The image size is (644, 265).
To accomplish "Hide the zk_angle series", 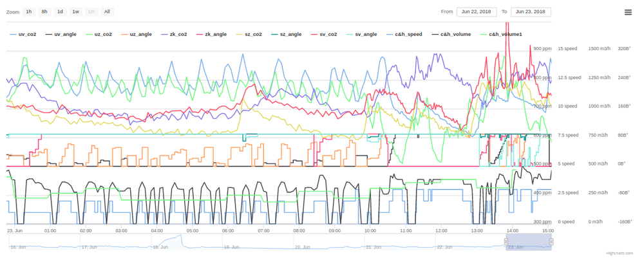I will (x=215, y=34).
